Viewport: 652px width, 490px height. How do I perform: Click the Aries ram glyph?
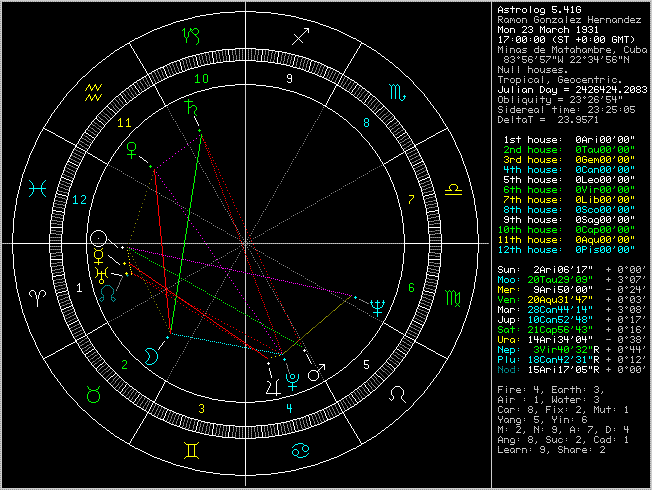[x=37, y=298]
